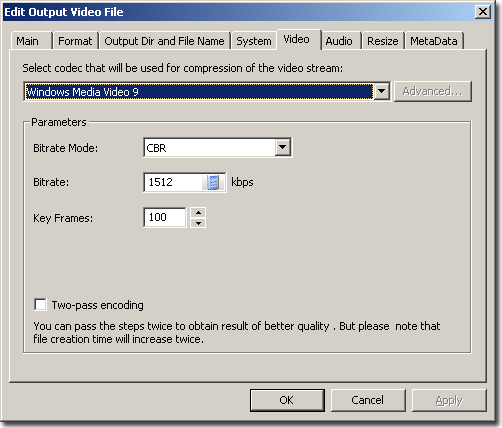Open the Bitrate Mode dropdown arrow

tap(283, 147)
